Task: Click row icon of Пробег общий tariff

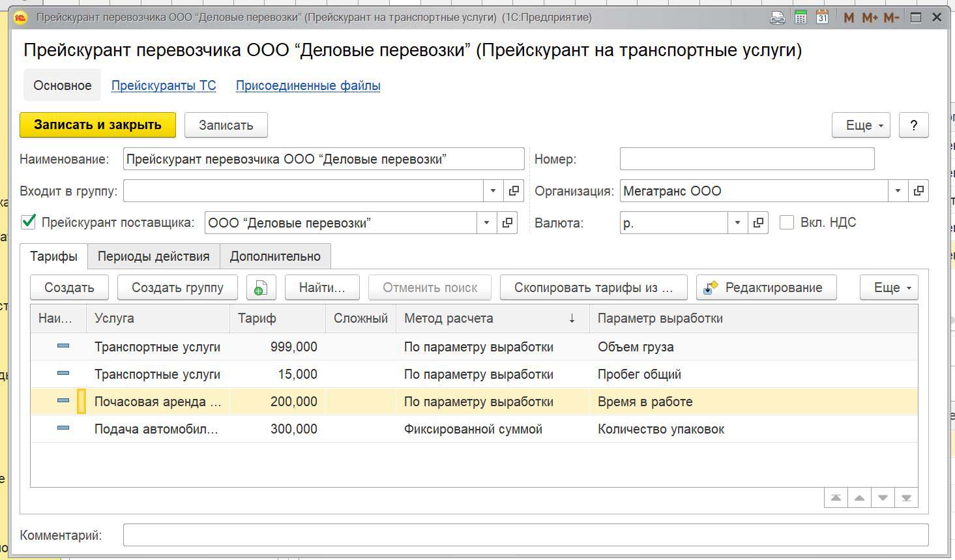Action: pos(63,374)
